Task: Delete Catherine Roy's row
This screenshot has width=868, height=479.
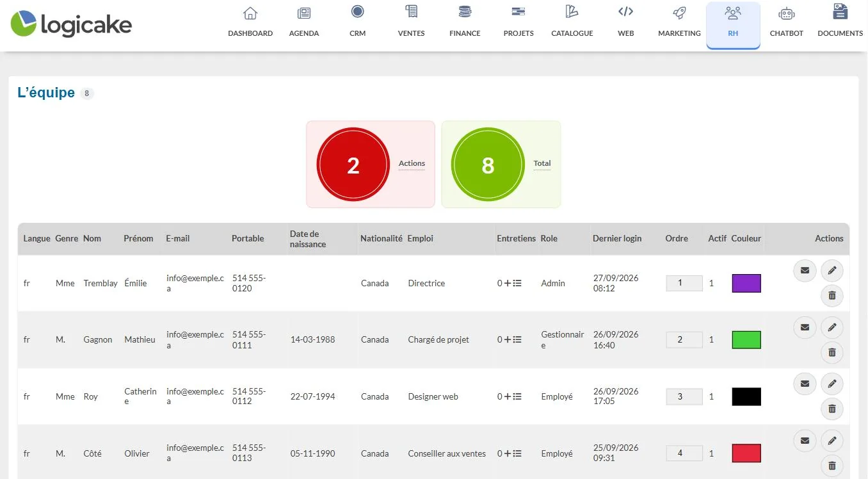Action: [x=832, y=409]
